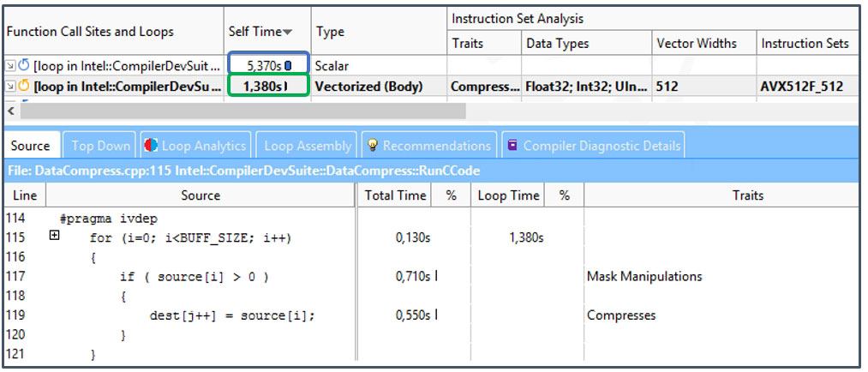Click the blue loop icon on scalar row
Image resolution: width=868 pixels, height=372 pixels.
point(23,66)
